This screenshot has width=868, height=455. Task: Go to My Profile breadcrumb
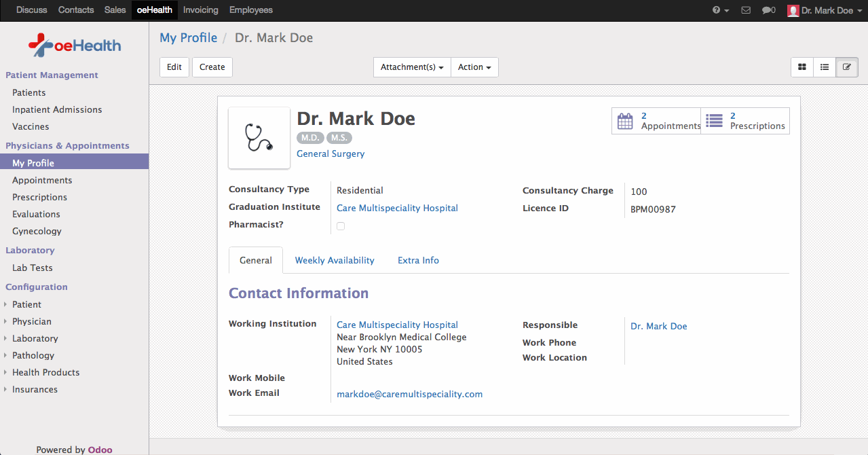pos(189,38)
